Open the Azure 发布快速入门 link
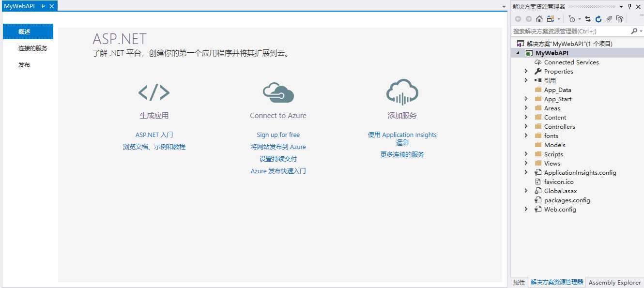Viewport: 644px width, 288px height. 278,171
